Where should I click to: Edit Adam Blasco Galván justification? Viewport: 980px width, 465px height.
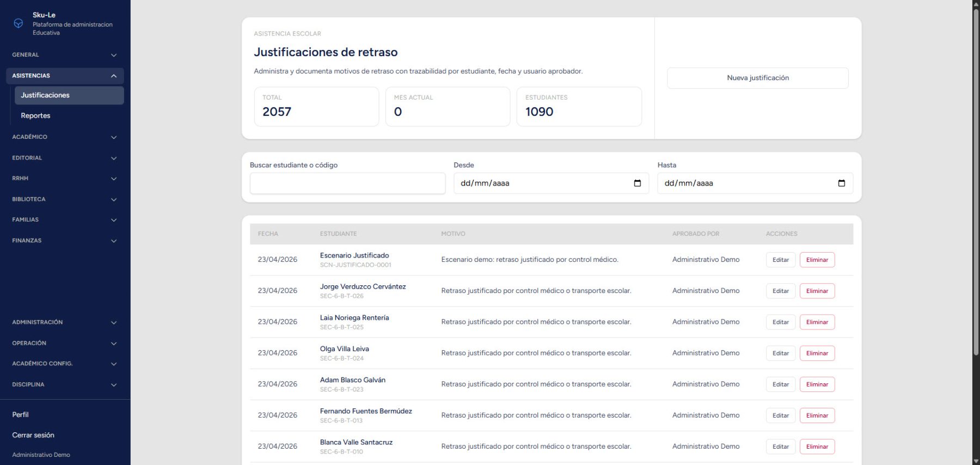pyautogui.click(x=781, y=384)
